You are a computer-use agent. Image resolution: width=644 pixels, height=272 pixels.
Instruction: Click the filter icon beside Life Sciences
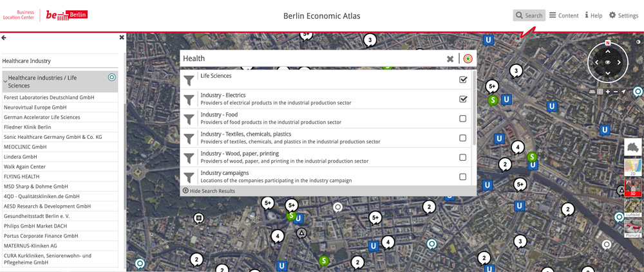click(189, 80)
